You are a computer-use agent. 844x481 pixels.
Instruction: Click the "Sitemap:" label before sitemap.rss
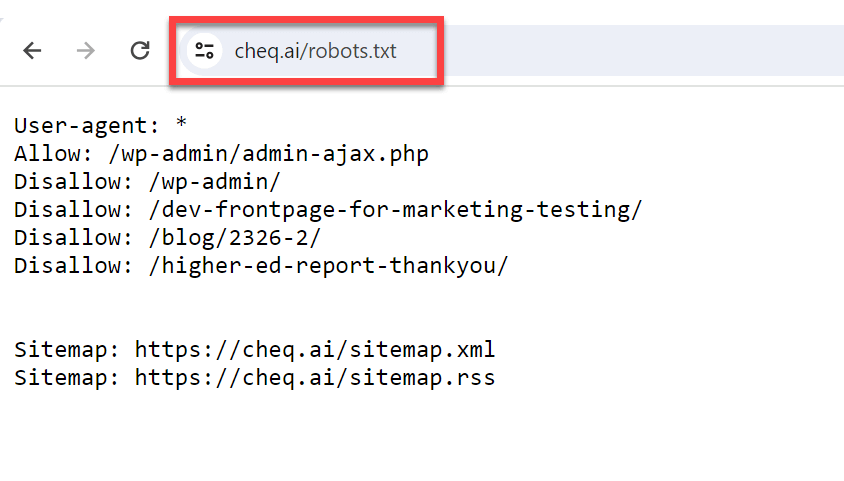click(67, 378)
